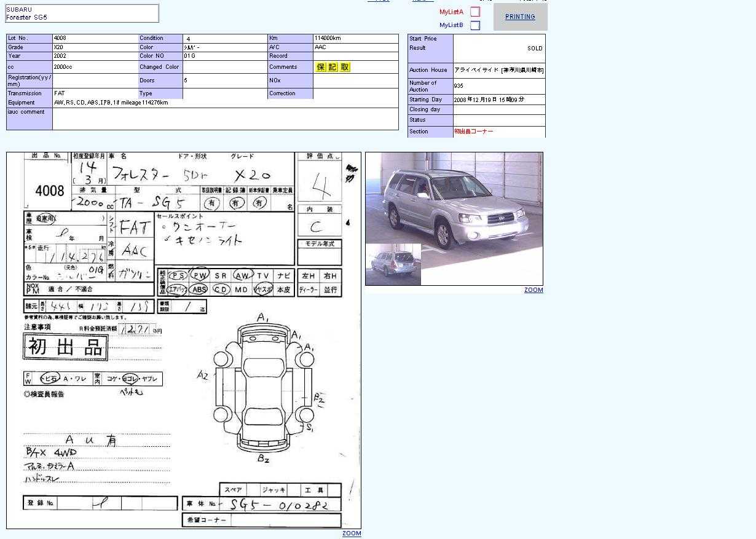Select the Transmission value FAT
756x539 pixels.
[59, 93]
